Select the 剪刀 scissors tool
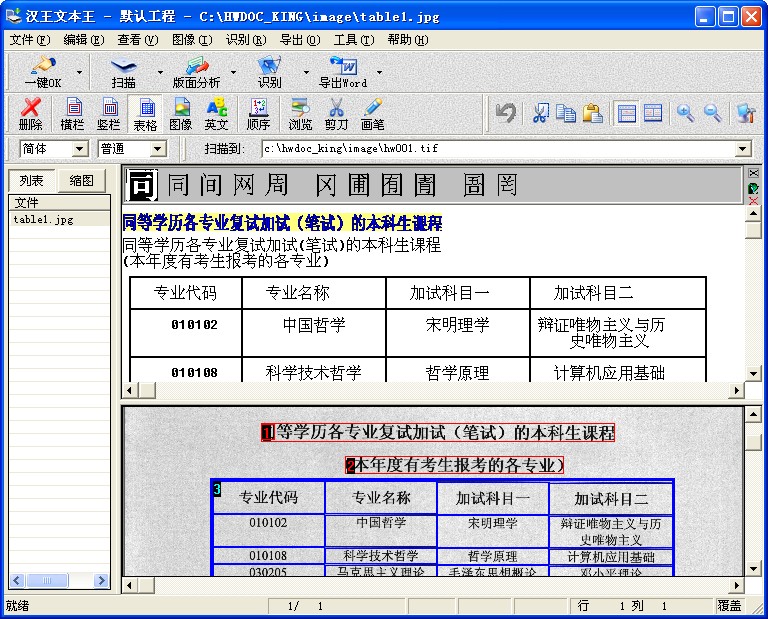 point(336,114)
